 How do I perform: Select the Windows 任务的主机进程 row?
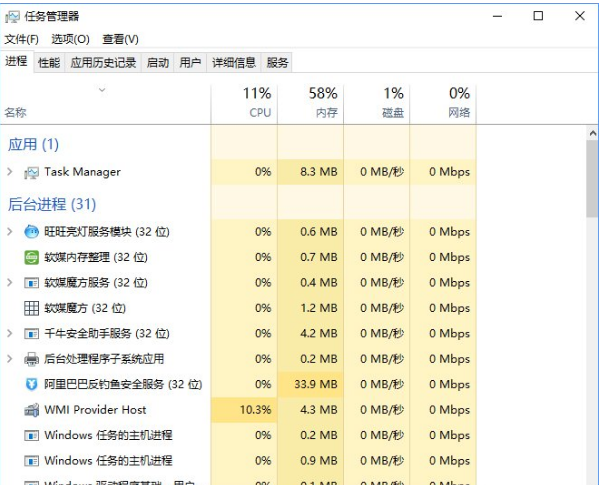click(108, 435)
